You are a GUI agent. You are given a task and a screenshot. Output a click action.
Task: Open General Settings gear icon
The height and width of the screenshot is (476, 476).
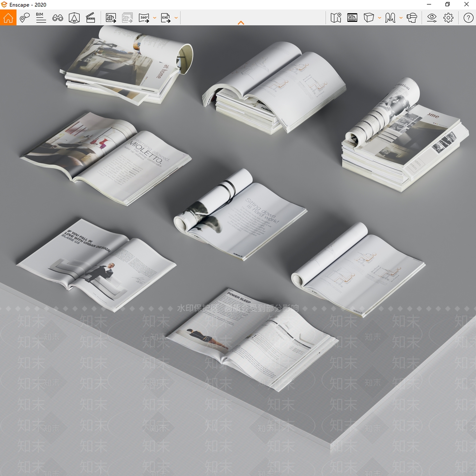[448, 18]
